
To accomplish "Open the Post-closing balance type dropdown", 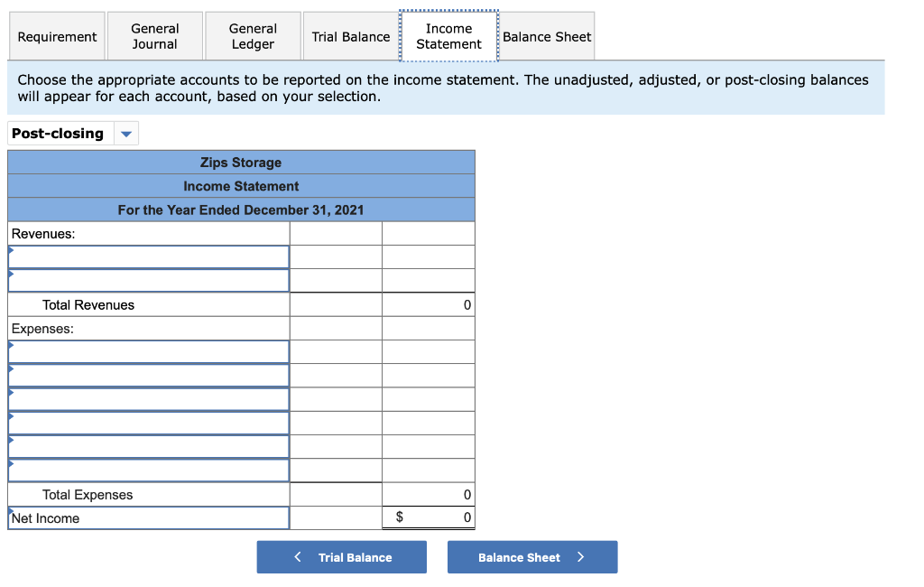I will (125, 133).
